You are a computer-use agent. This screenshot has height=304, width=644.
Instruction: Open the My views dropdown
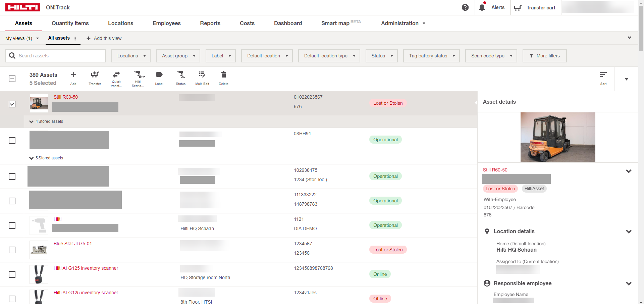pos(22,38)
